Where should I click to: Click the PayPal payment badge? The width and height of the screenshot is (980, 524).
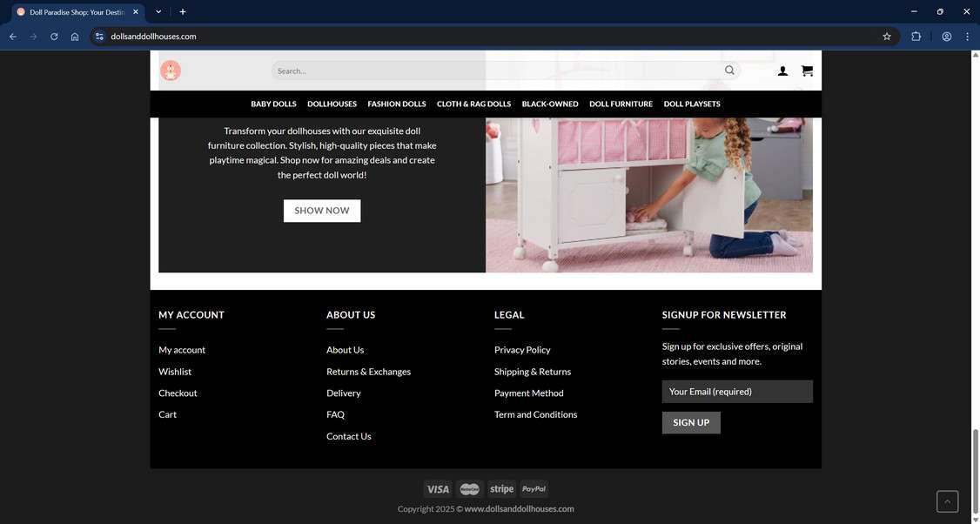click(x=534, y=489)
